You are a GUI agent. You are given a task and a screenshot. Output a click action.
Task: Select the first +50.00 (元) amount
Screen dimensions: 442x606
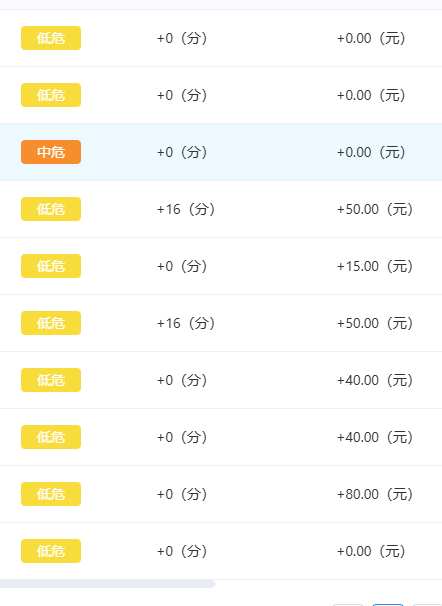(x=375, y=209)
